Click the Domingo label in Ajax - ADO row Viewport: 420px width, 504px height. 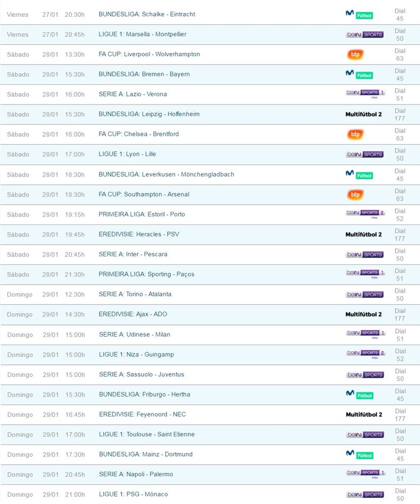click(20, 314)
